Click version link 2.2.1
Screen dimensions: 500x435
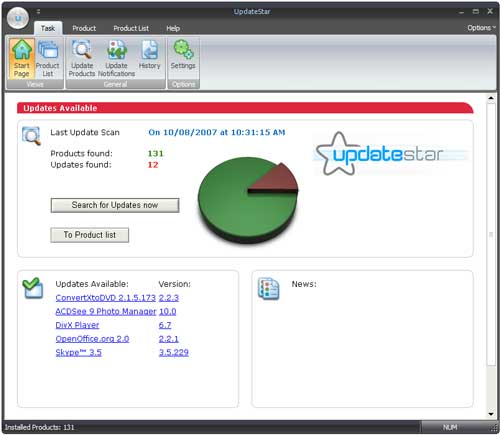[x=169, y=339]
